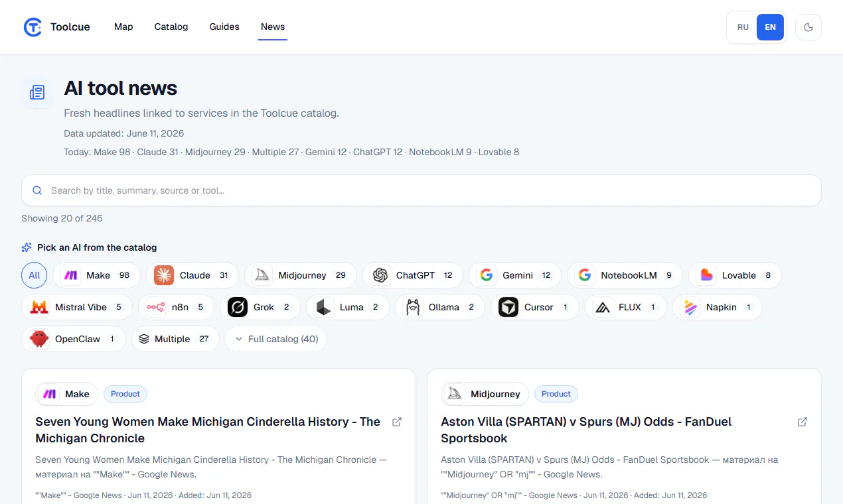Filter news by Mistral Vibe
This screenshot has height=504, width=843.
coord(77,307)
